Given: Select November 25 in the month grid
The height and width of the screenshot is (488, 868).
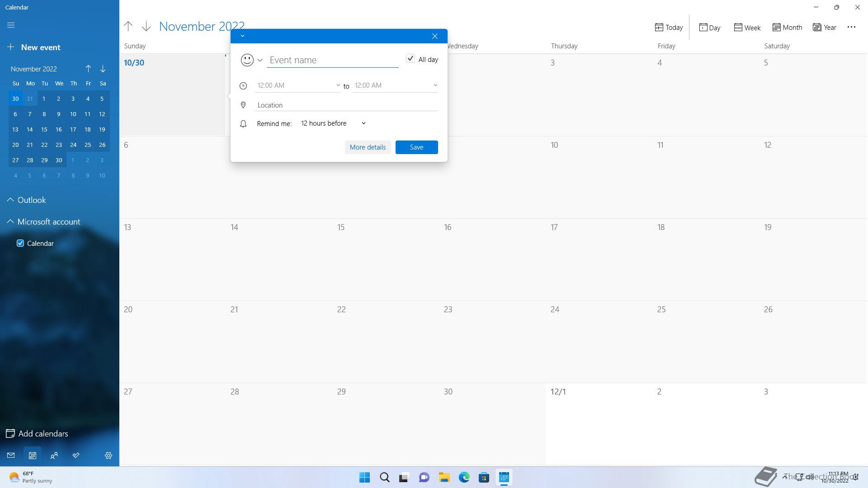Looking at the screenshot, I should pyautogui.click(x=706, y=342).
